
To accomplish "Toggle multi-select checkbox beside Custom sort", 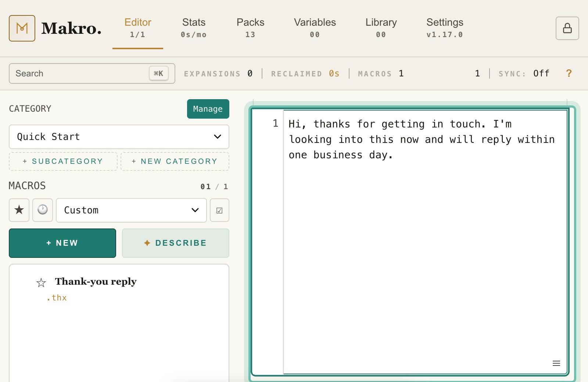I will [219, 210].
